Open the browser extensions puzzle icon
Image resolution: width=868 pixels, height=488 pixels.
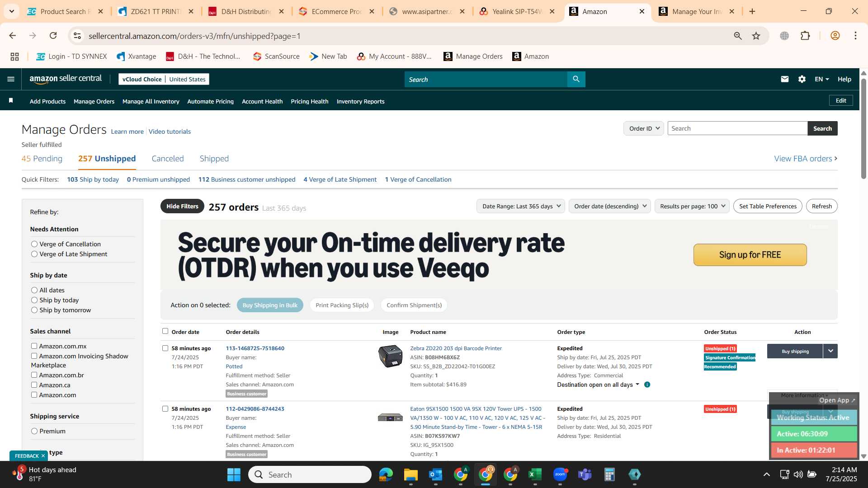[805, 36]
